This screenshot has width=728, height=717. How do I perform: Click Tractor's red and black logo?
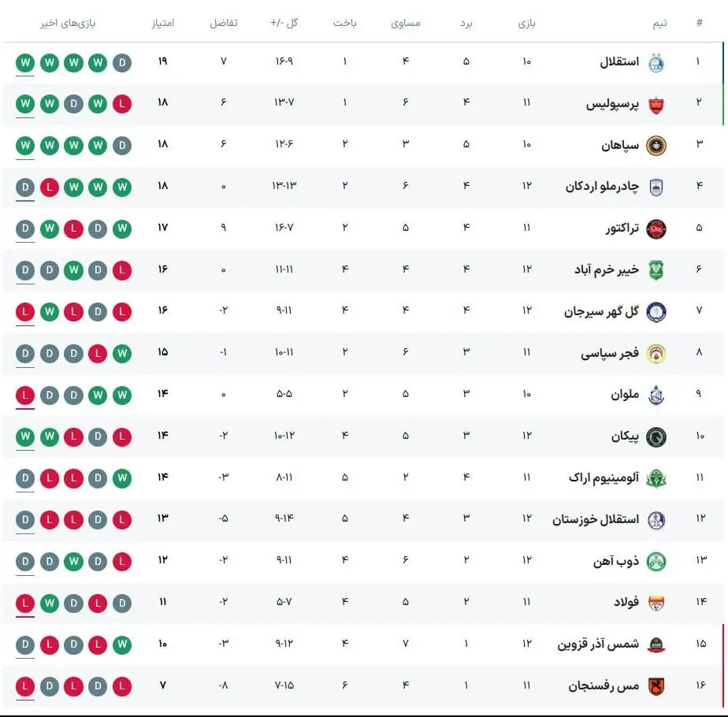[x=656, y=228]
